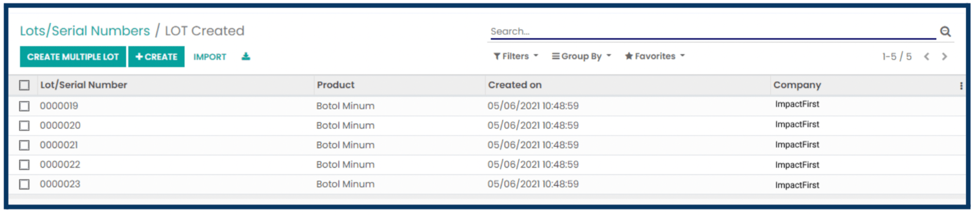Open the Filters dropdown
Image resolution: width=980 pixels, height=215 pixels.
[x=516, y=56]
